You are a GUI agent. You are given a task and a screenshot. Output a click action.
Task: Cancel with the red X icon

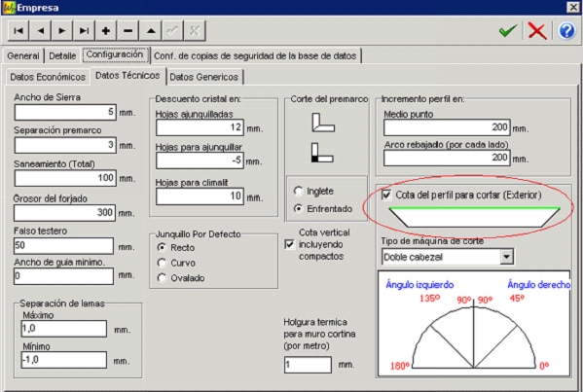coord(537,31)
